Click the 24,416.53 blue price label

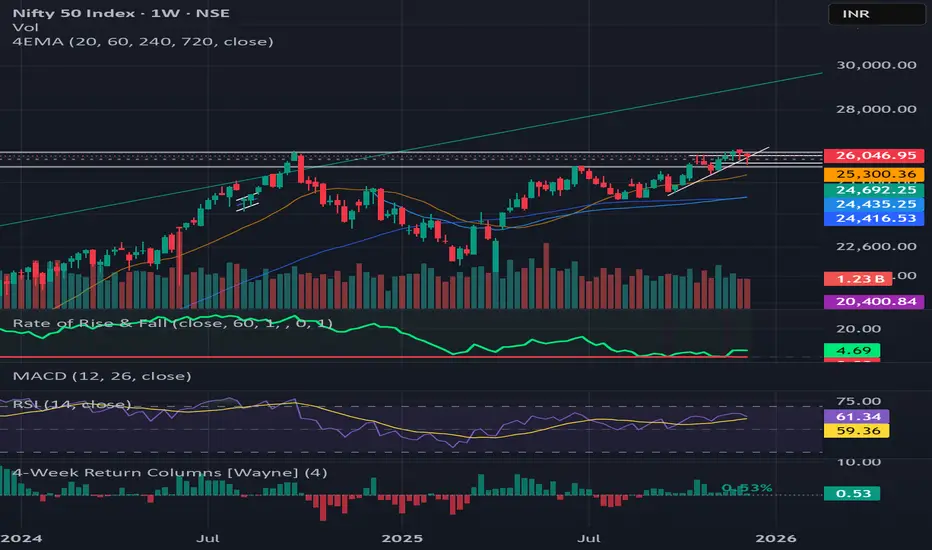click(874, 218)
